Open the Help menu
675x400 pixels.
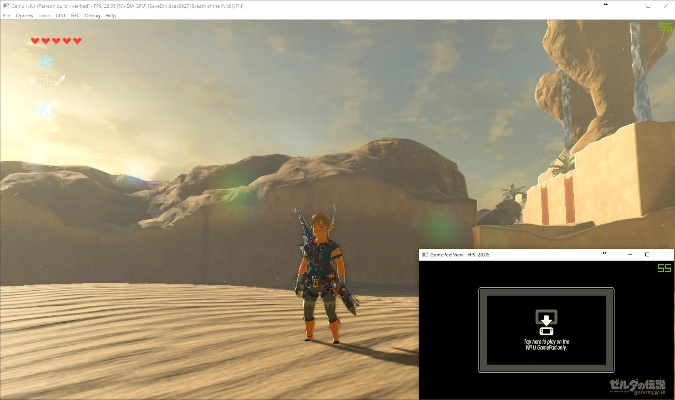click(x=110, y=16)
